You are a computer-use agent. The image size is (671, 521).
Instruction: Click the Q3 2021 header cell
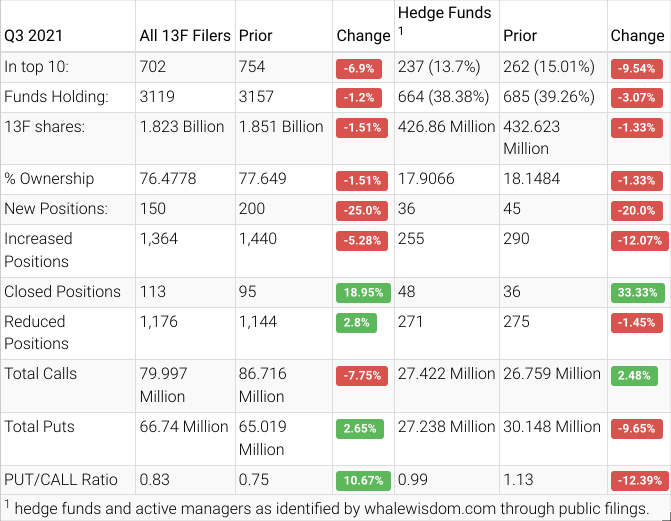point(33,35)
